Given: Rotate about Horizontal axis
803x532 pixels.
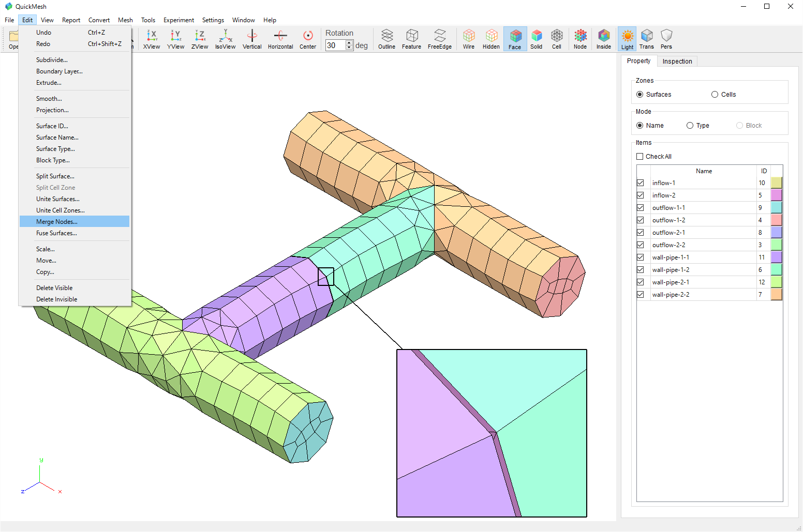Looking at the screenshot, I should tap(280, 39).
